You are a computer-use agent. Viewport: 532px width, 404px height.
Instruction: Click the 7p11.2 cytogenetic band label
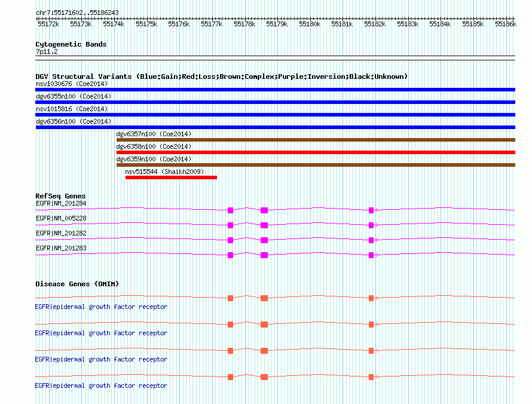point(47,51)
